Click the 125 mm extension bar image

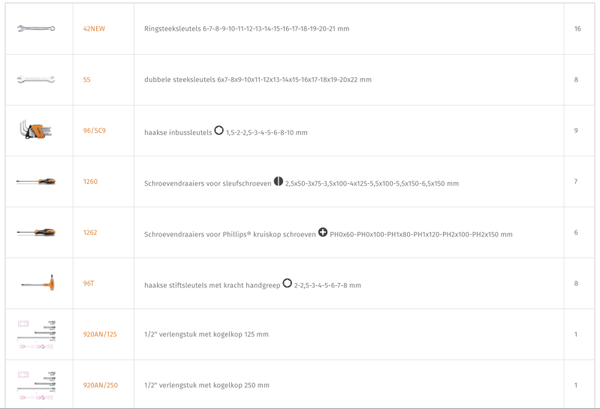36,334
